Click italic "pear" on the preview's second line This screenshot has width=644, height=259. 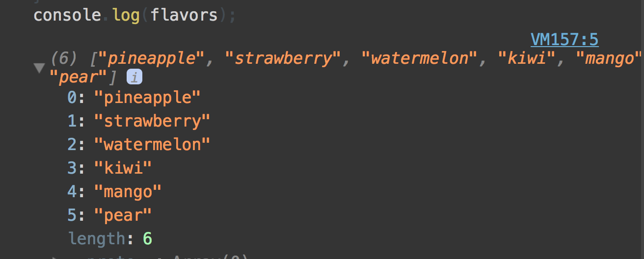pyautogui.click(x=79, y=77)
